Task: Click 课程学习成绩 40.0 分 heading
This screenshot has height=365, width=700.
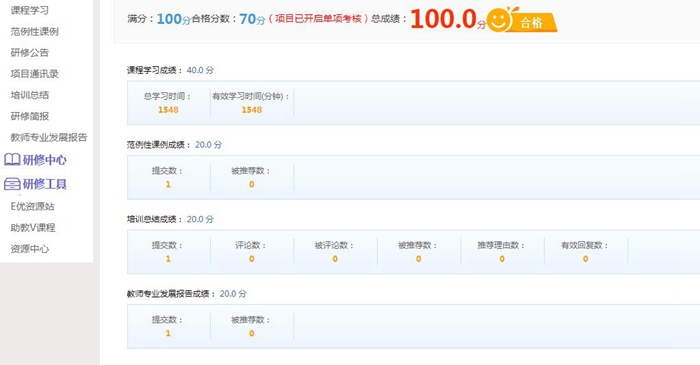Action: click(x=170, y=70)
